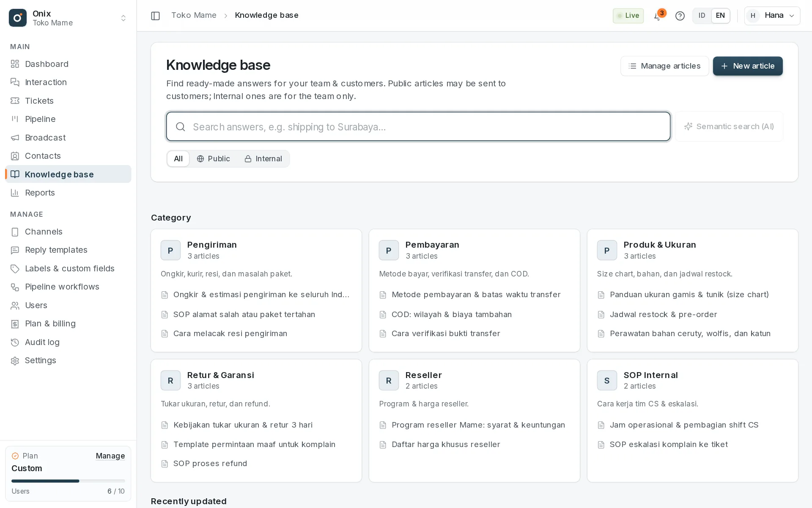Open Users in sidebar
Screen dimensions: 812x508
pos(68,305)
